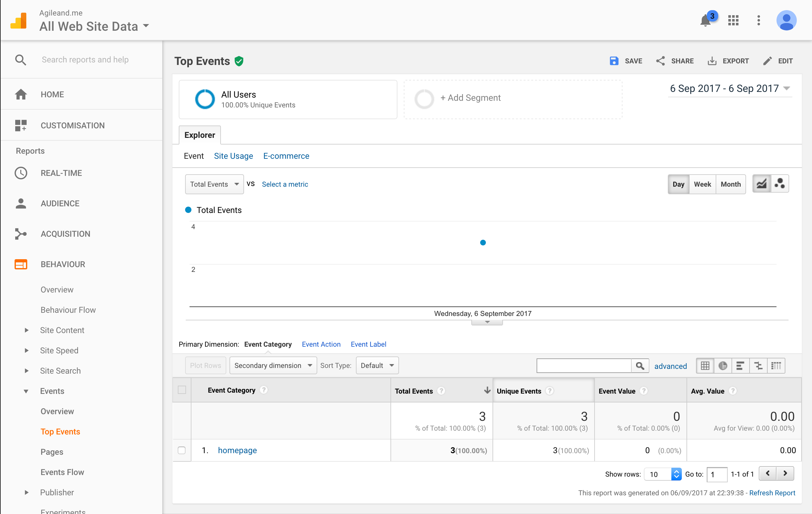Click the Refresh Report link

tap(772, 493)
